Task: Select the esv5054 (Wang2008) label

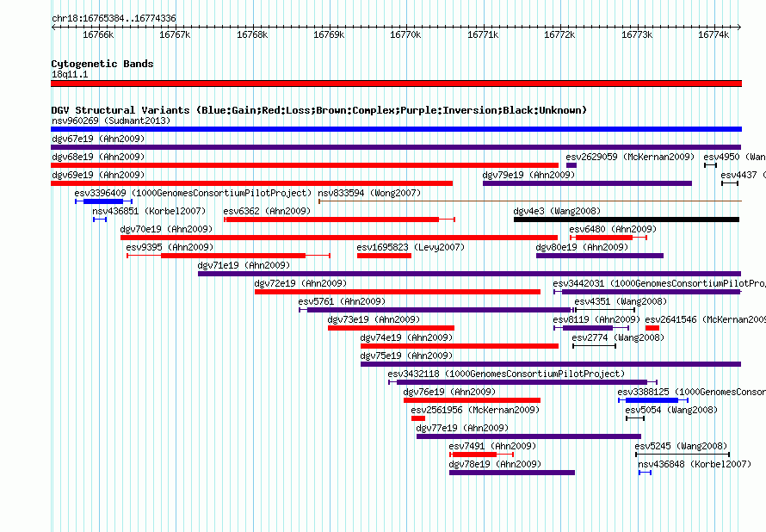Action: (671, 410)
